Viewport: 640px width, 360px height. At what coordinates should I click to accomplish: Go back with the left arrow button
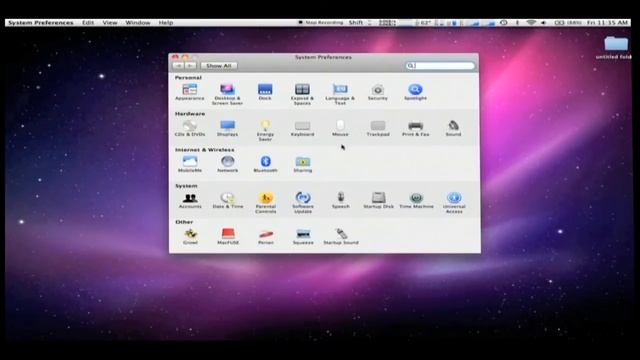click(178, 66)
